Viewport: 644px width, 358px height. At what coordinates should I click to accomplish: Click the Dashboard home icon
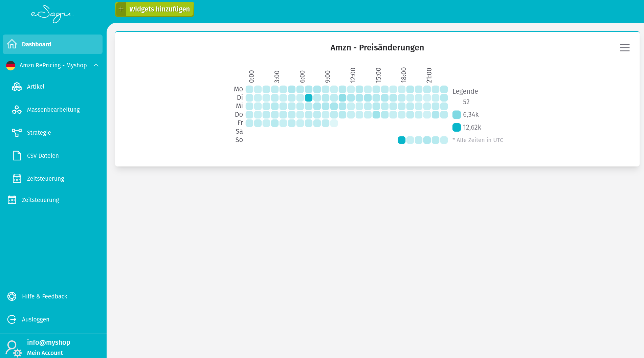coord(12,44)
